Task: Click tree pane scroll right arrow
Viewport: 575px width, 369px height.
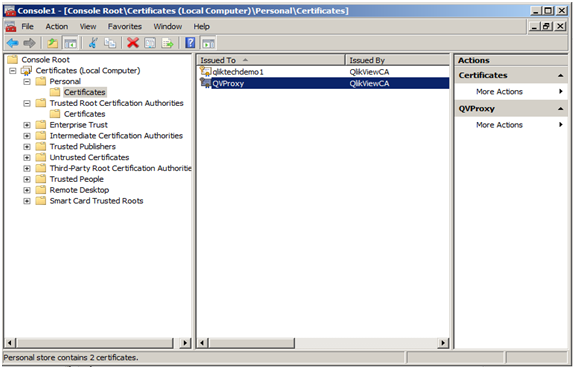Action: pos(186,343)
